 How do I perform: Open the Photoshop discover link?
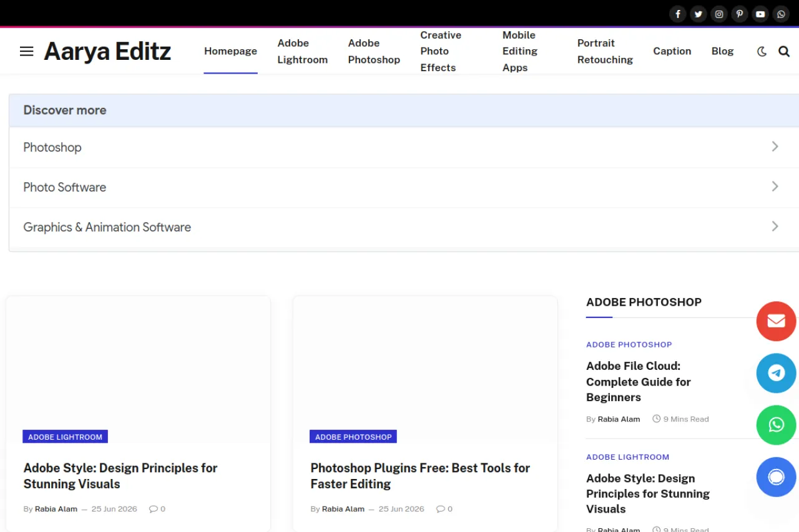(x=52, y=147)
